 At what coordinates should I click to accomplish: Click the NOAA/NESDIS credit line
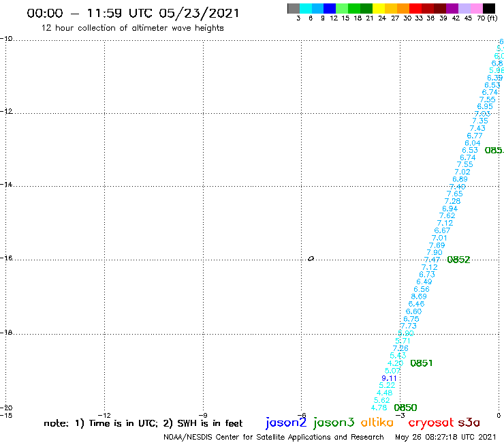pos(274,437)
